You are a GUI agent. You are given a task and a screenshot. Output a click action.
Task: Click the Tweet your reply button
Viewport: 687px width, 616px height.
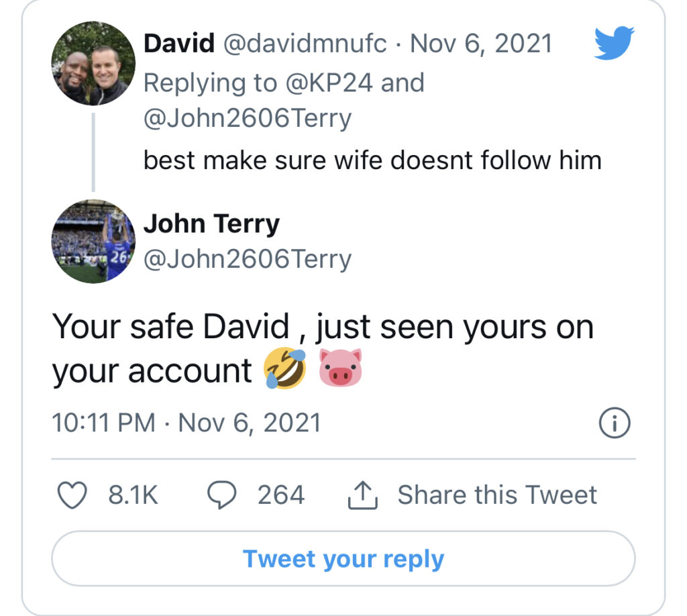(343, 559)
